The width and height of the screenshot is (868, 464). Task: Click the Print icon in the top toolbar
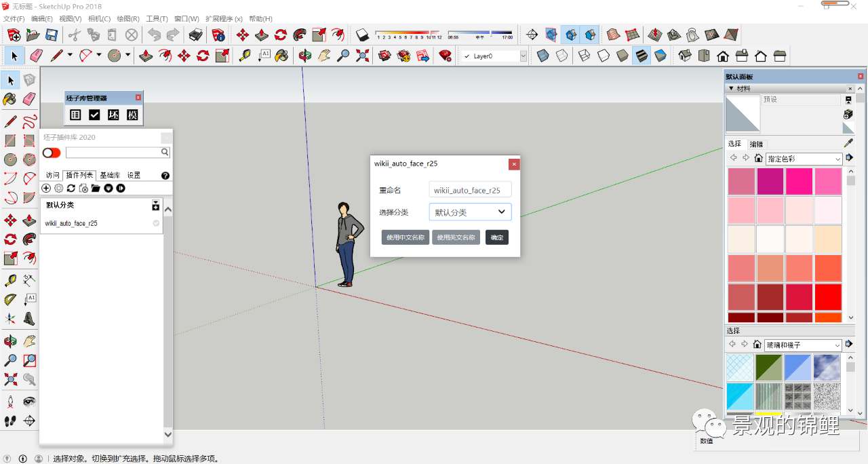pos(195,35)
